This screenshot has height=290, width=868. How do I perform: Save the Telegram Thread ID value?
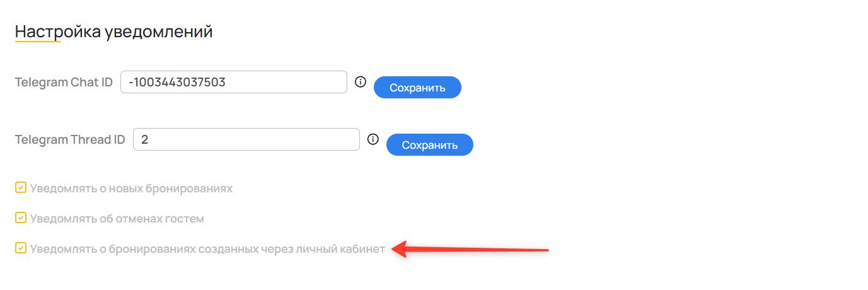[x=429, y=145]
